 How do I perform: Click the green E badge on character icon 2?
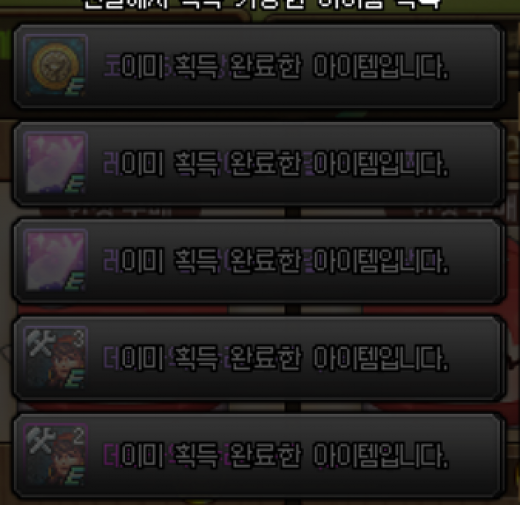[x=75, y=477]
